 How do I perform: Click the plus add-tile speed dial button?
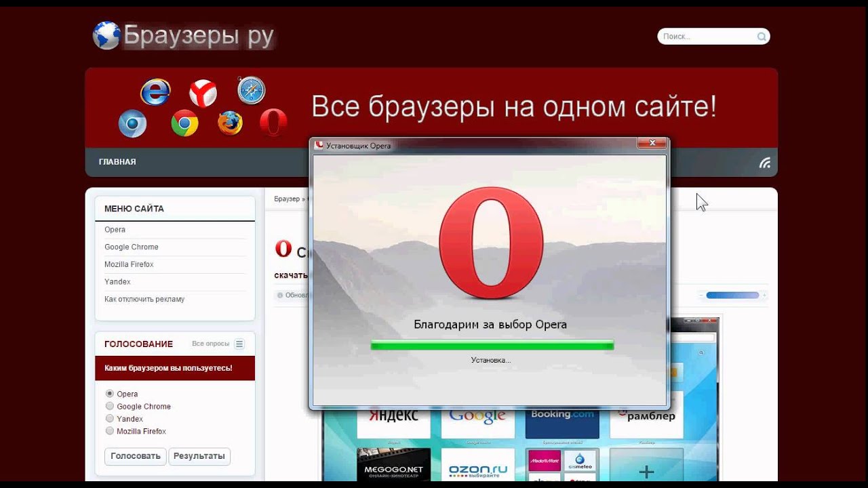646,466
